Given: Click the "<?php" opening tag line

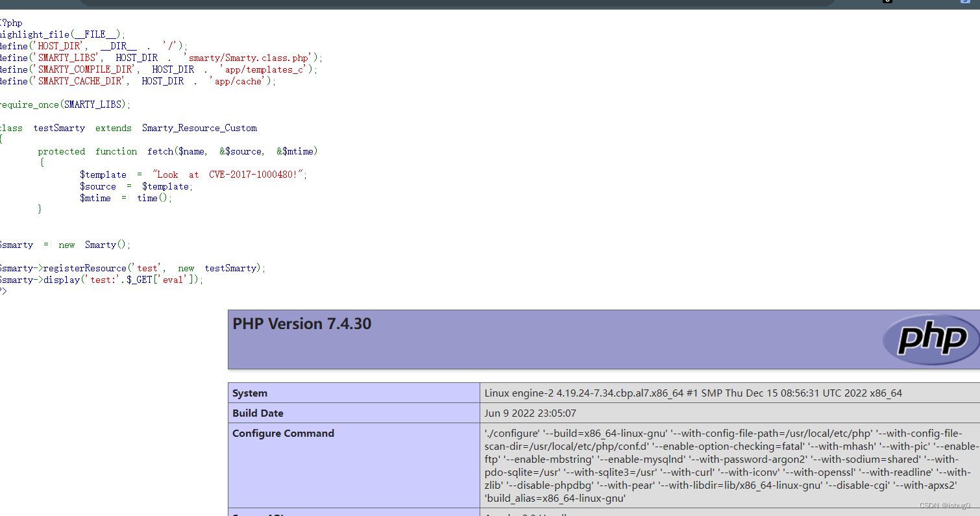Looking at the screenshot, I should pos(11,23).
